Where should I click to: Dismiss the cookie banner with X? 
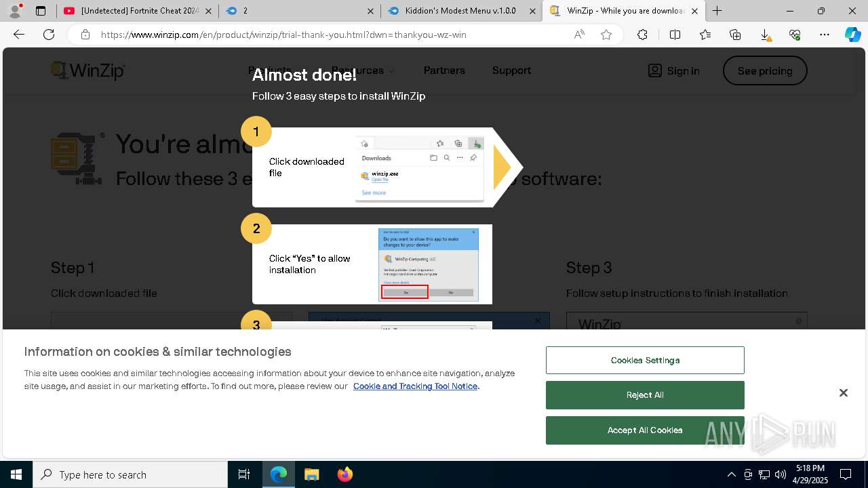[x=844, y=393]
